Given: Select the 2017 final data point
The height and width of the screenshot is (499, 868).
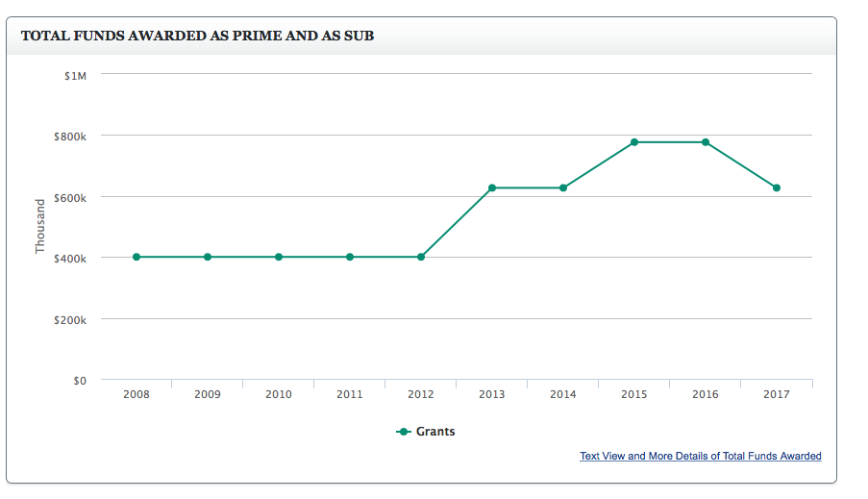Looking at the screenshot, I should (777, 187).
